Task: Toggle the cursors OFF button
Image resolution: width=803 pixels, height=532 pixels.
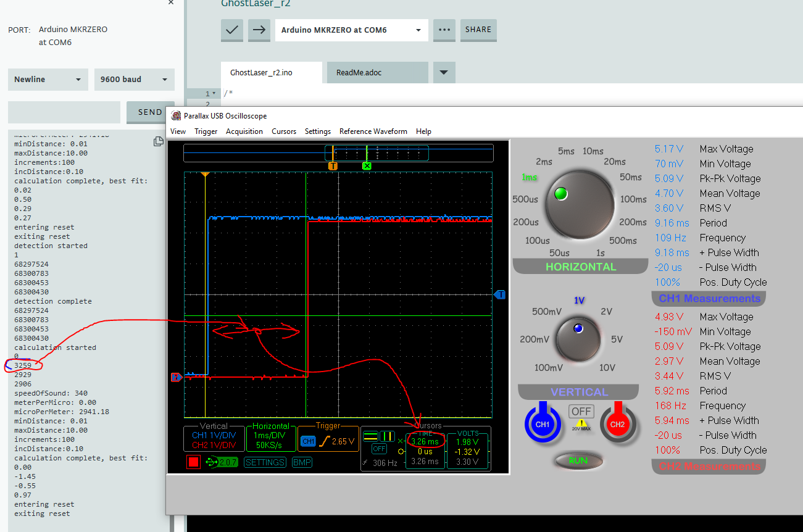Action: click(379, 449)
